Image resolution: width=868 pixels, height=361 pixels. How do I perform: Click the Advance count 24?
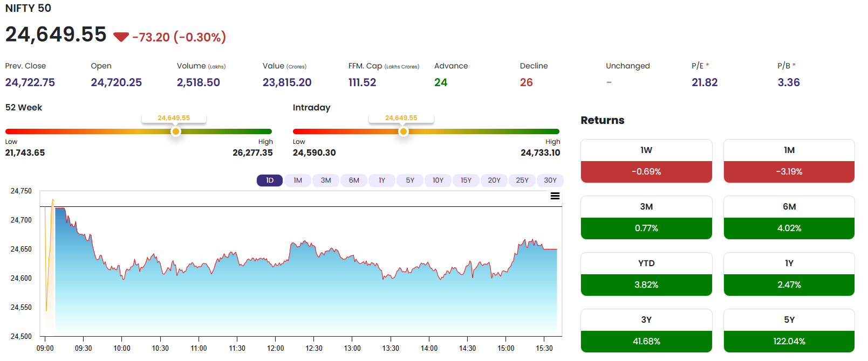point(441,82)
